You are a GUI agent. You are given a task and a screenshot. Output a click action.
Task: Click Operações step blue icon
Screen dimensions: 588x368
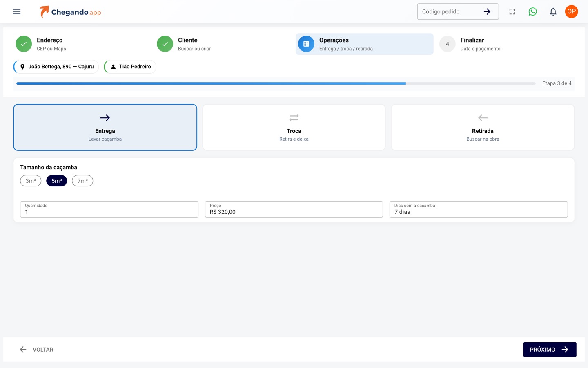(x=306, y=44)
